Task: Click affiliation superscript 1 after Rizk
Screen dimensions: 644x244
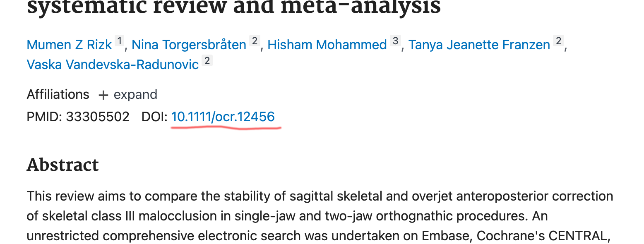Action: [x=120, y=41]
